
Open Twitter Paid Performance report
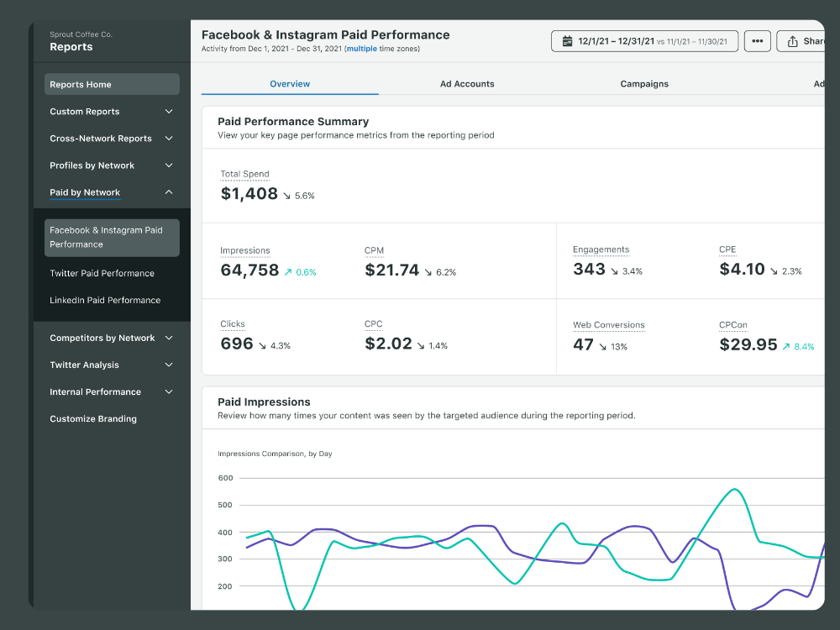[x=102, y=273]
